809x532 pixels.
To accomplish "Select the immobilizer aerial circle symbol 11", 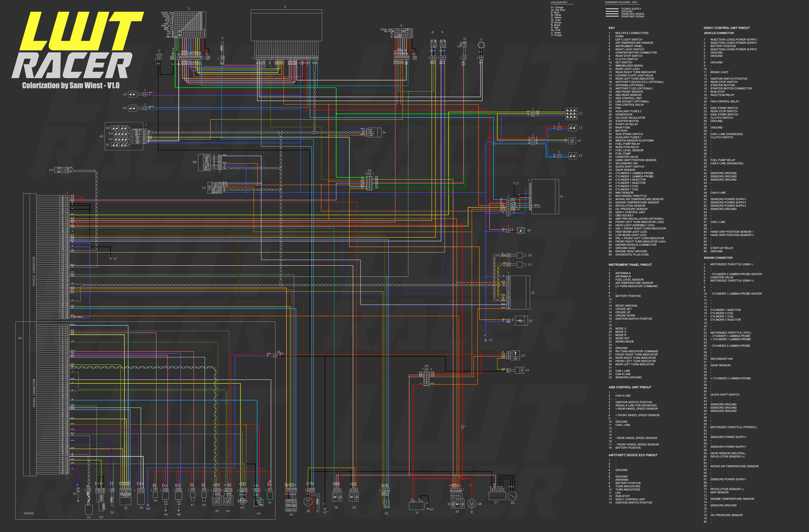I will coord(481,45).
